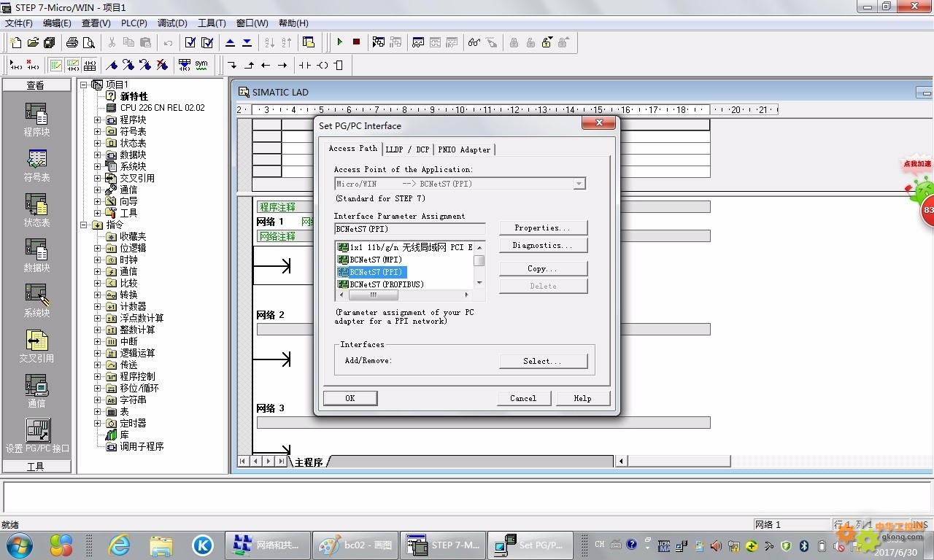Click the Diagnostics... button
This screenshot has height=560, width=934.
[x=543, y=246]
